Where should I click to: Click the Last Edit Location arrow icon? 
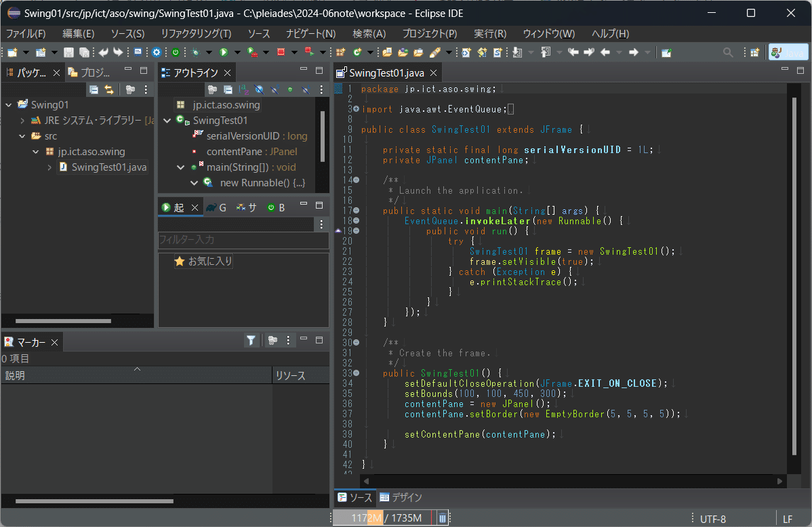point(573,52)
